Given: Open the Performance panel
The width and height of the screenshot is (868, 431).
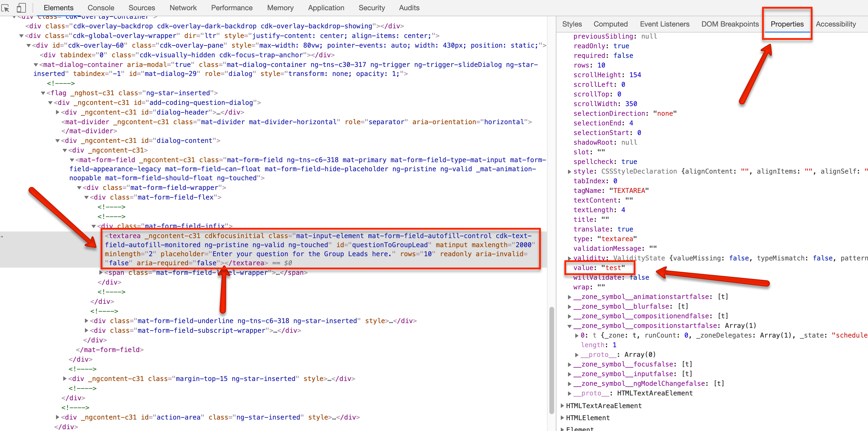Looking at the screenshot, I should [x=232, y=8].
